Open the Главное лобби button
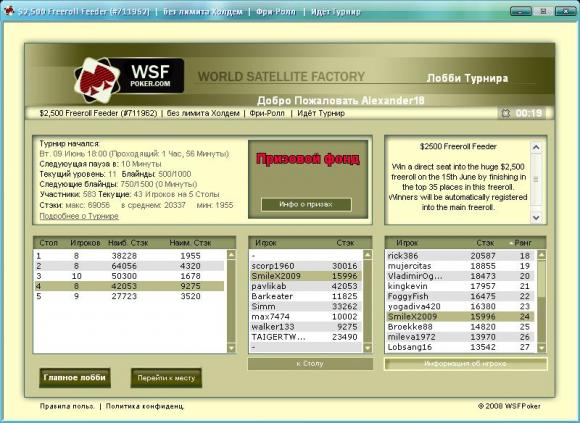The width and height of the screenshot is (580, 423). pyautogui.click(x=75, y=378)
